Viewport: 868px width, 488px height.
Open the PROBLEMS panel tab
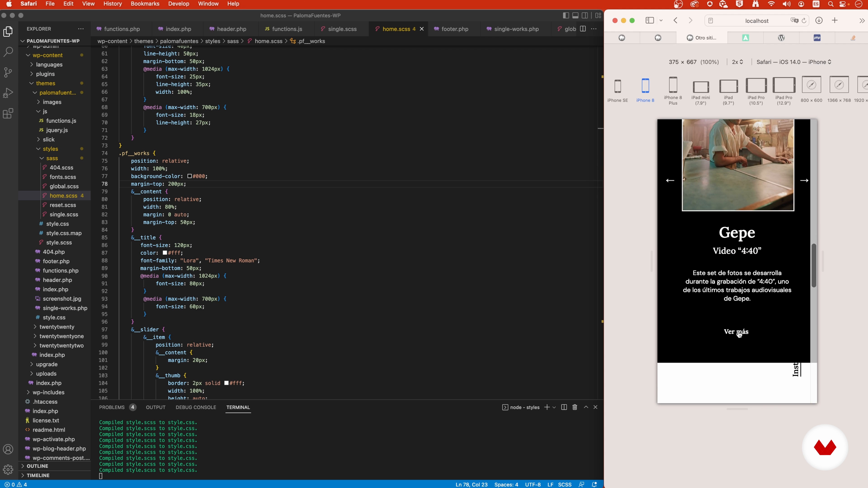coord(117,407)
